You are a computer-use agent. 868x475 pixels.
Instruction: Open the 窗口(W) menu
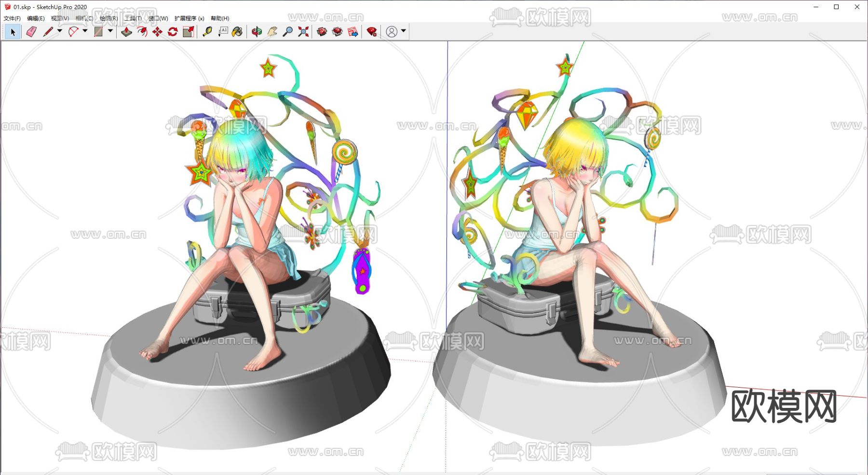coord(158,18)
